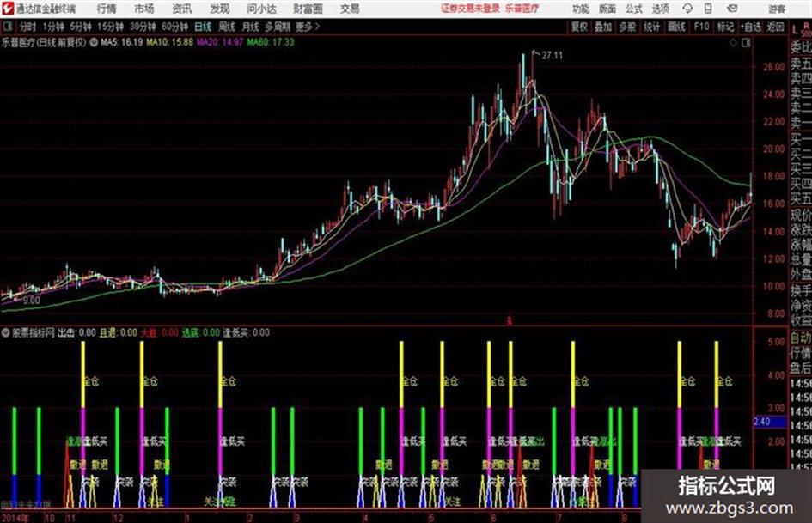This screenshot has height=523, width=812.
Task: Open the envelope message icon
Action: [x=732, y=9]
